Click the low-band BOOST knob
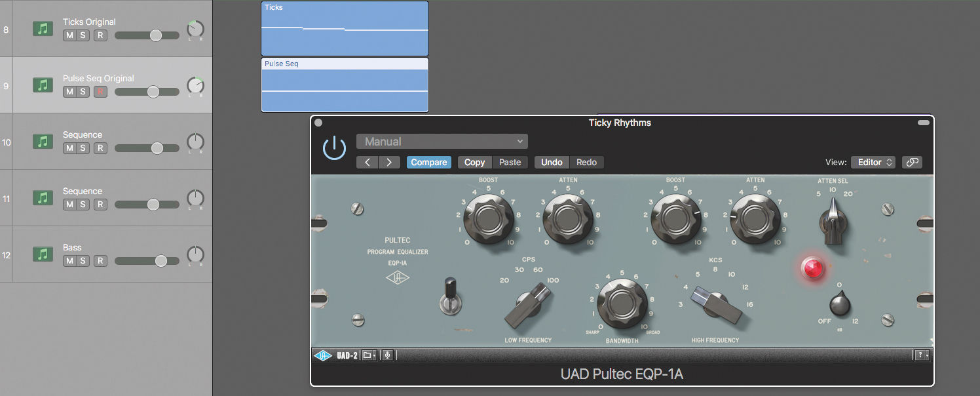The width and height of the screenshot is (980, 396). (489, 220)
